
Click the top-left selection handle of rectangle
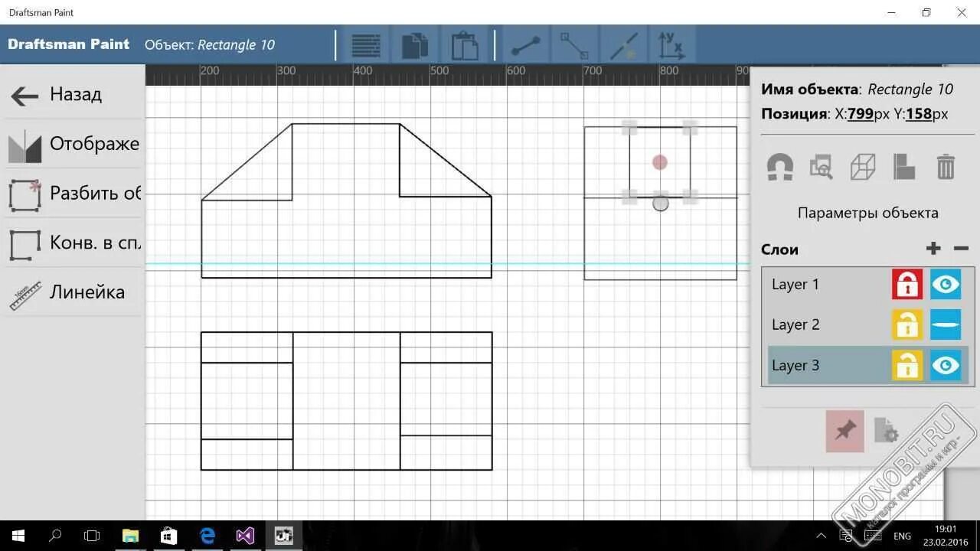(x=629, y=128)
